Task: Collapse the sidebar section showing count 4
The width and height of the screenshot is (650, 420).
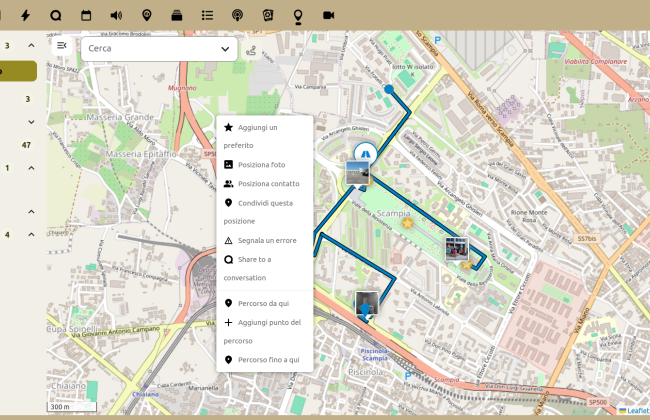Action: pos(31,235)
